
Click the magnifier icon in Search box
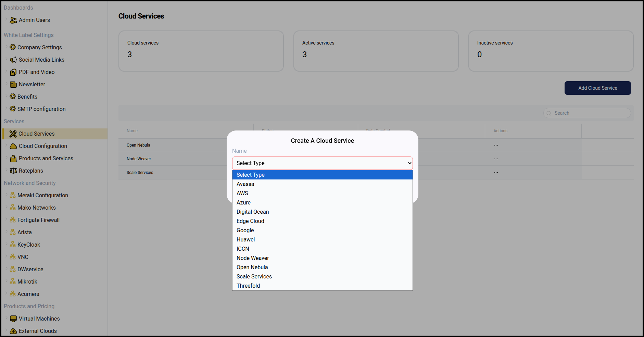pyautogui.click(x=549, y=113)
